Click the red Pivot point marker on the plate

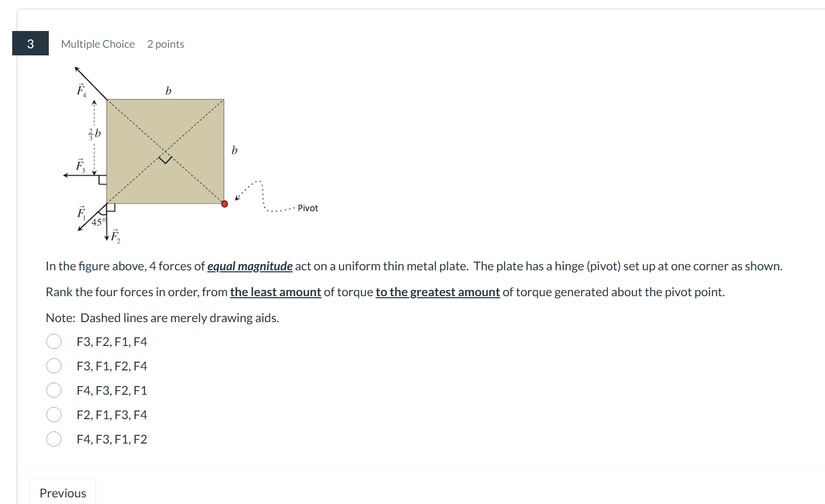224,203
